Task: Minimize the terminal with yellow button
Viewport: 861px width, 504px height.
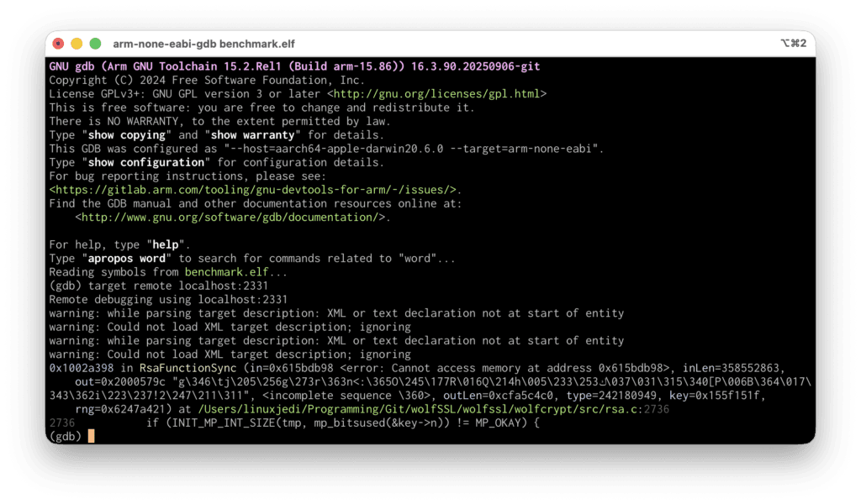Action: coord(77,44)
